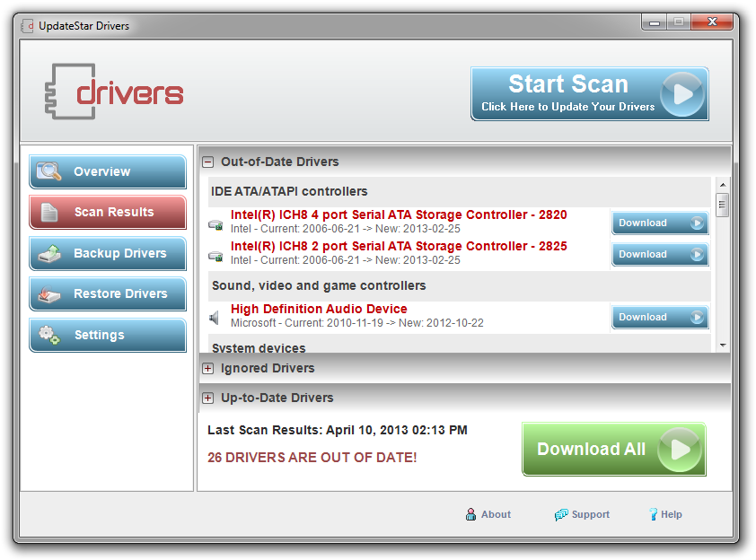756x560 pixels.
Task: Click the drive icon on Backup Drivers
Action: pos(49,253)
